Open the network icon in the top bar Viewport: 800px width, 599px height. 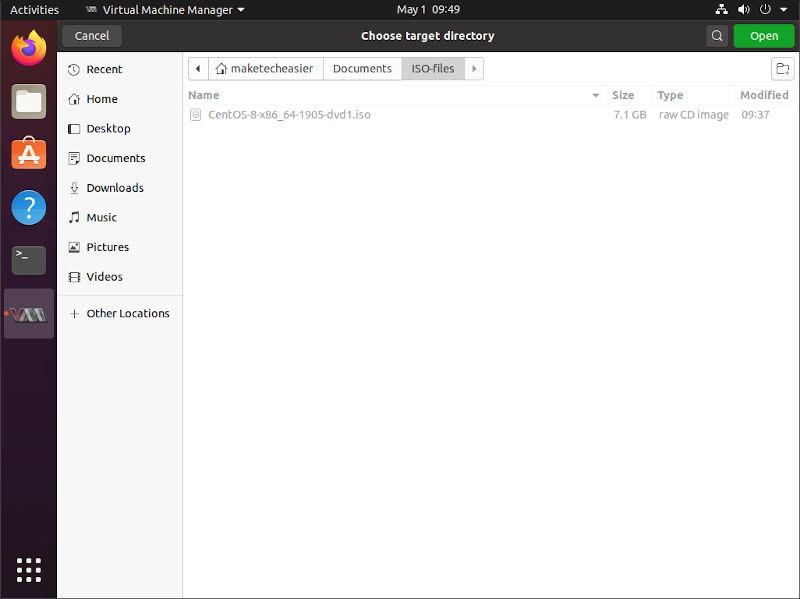pyautogui.click(x=722, y=9)
